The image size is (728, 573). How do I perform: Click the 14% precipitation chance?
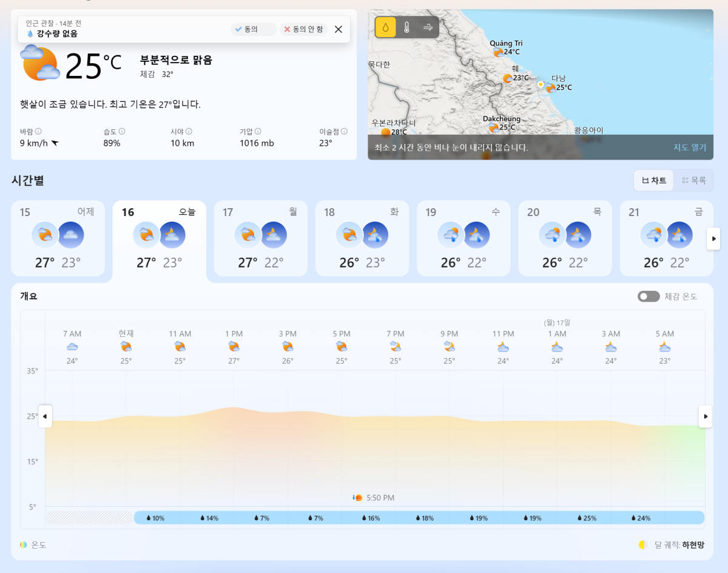click(x=209, y=518)
